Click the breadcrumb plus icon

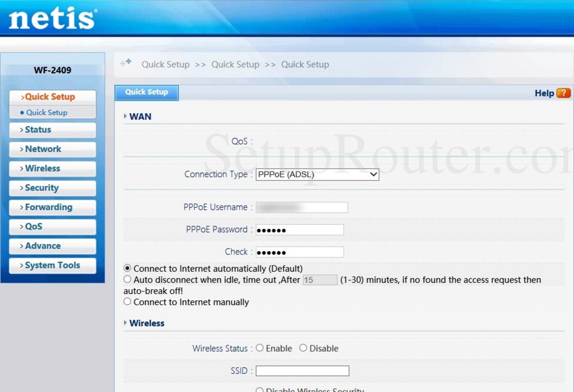click(x=125, y=63)
